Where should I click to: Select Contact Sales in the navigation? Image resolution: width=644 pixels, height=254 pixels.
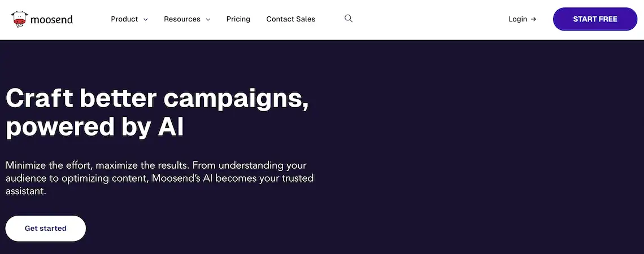[x=291, y=19]
